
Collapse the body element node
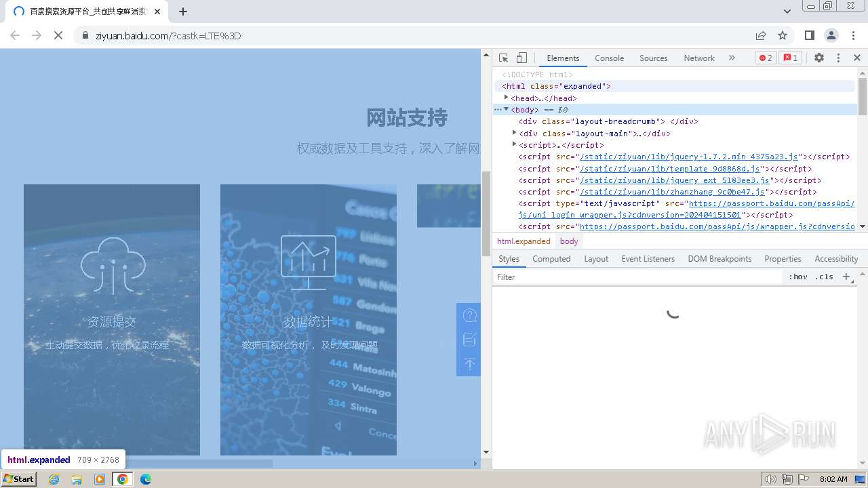(506, 109)
